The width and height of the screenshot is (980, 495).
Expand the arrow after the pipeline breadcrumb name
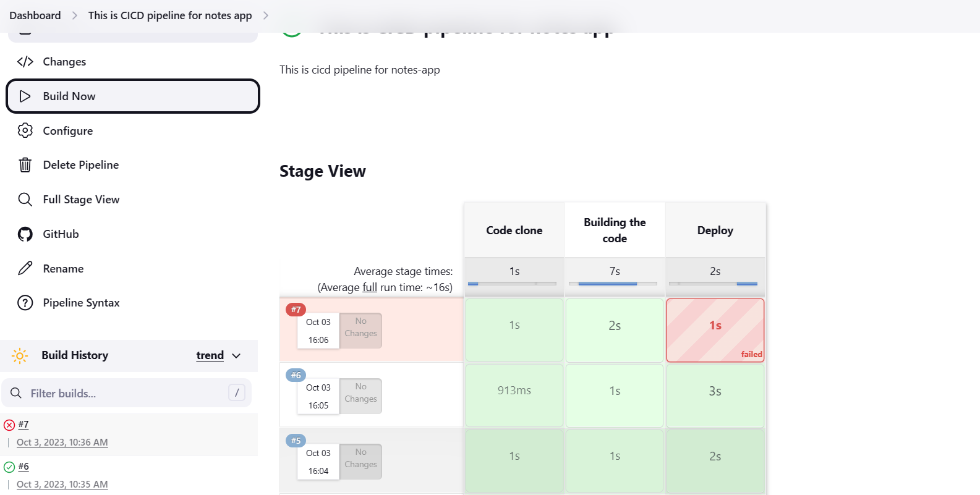click(266, 15)
